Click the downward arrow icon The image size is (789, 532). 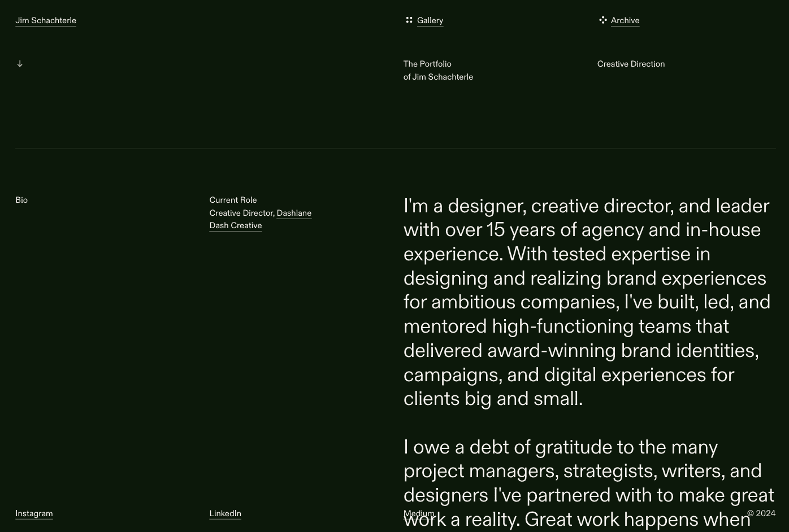20,64
